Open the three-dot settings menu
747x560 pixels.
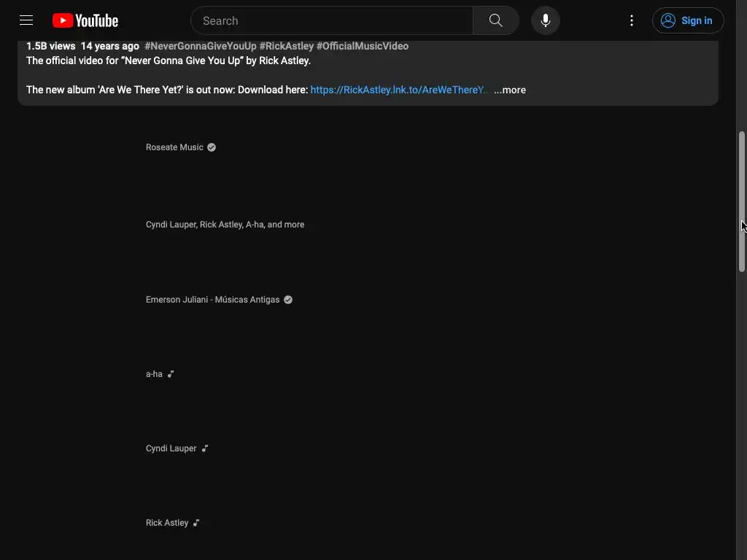point(632,20)
